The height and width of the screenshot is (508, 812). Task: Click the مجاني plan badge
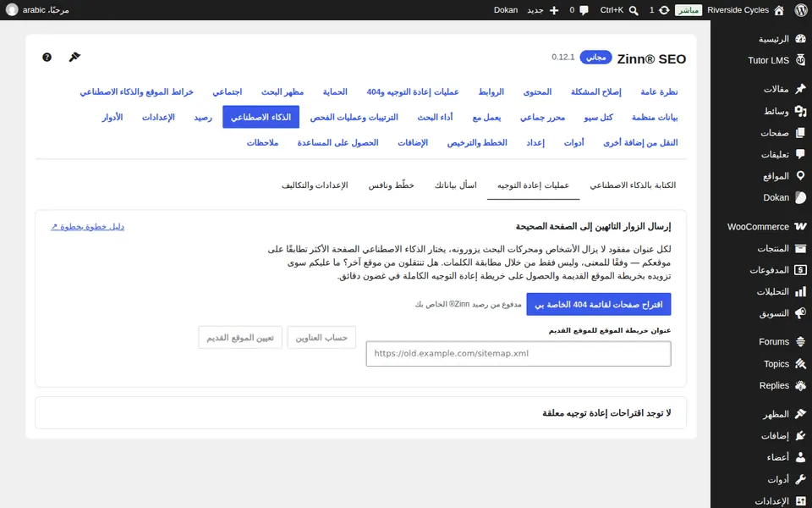click(x=596, y=57)
